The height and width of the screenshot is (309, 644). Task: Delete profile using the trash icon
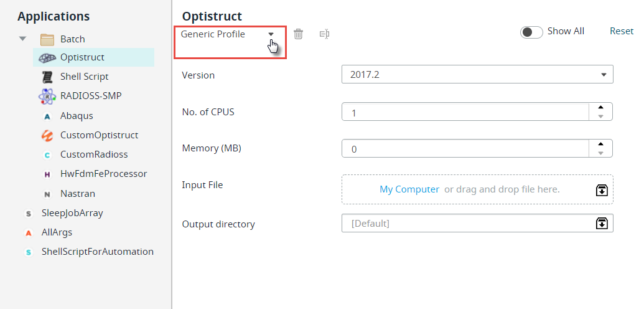point(299,34)
